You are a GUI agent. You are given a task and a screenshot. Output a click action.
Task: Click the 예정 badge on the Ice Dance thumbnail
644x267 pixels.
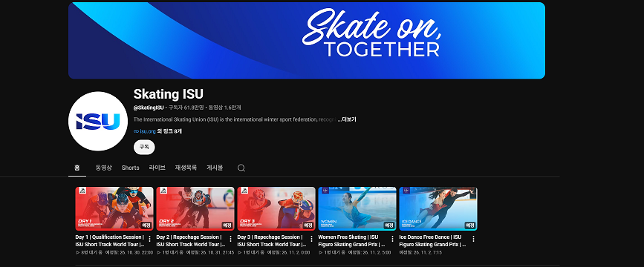[x=470, y=225]
